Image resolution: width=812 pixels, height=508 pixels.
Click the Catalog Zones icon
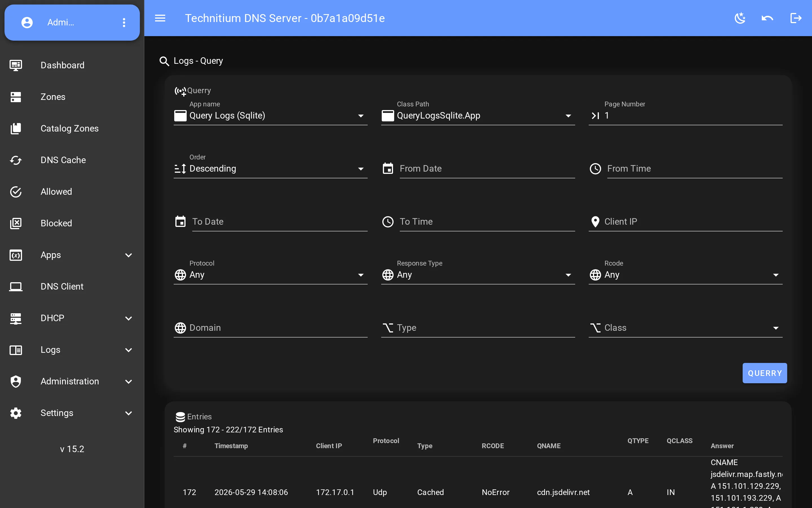(16, 128)
